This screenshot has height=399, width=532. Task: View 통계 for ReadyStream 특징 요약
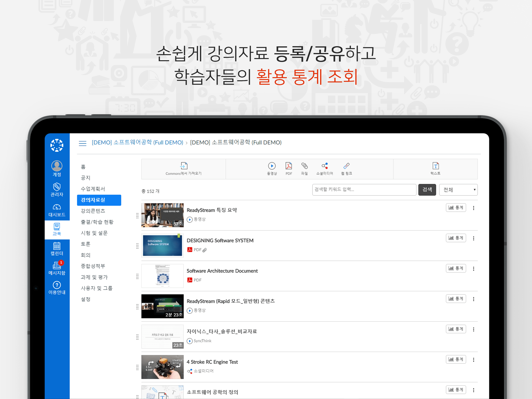(x=456, y=207)
